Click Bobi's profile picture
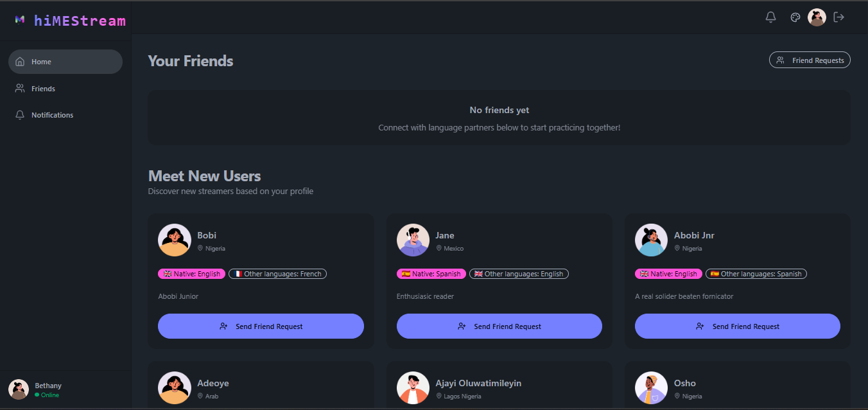The width and height of the screenshot is (868, 410). (174, 240)
